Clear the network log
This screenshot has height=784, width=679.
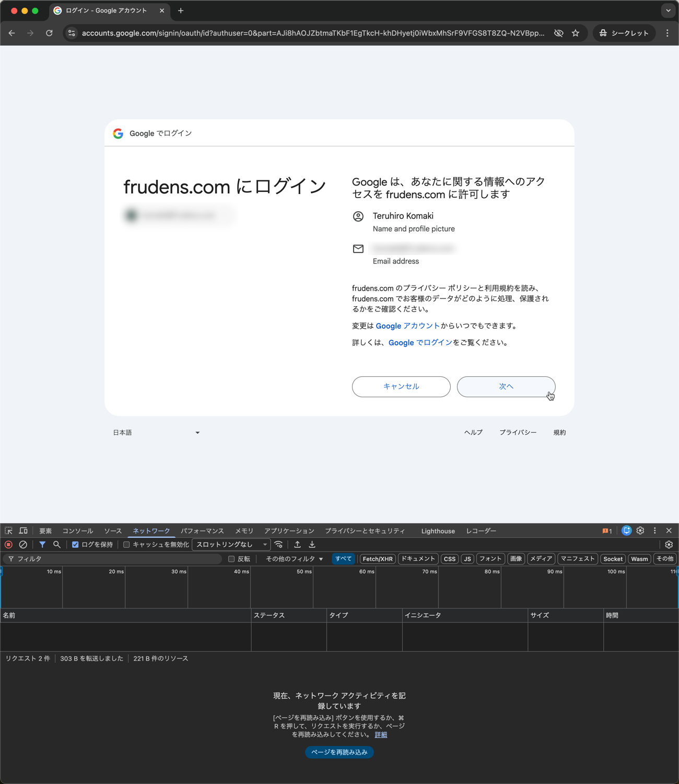point(23,545)
